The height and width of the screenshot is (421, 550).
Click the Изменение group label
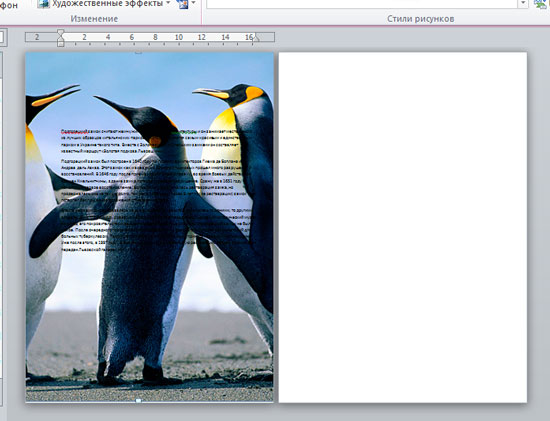[94, 19]
